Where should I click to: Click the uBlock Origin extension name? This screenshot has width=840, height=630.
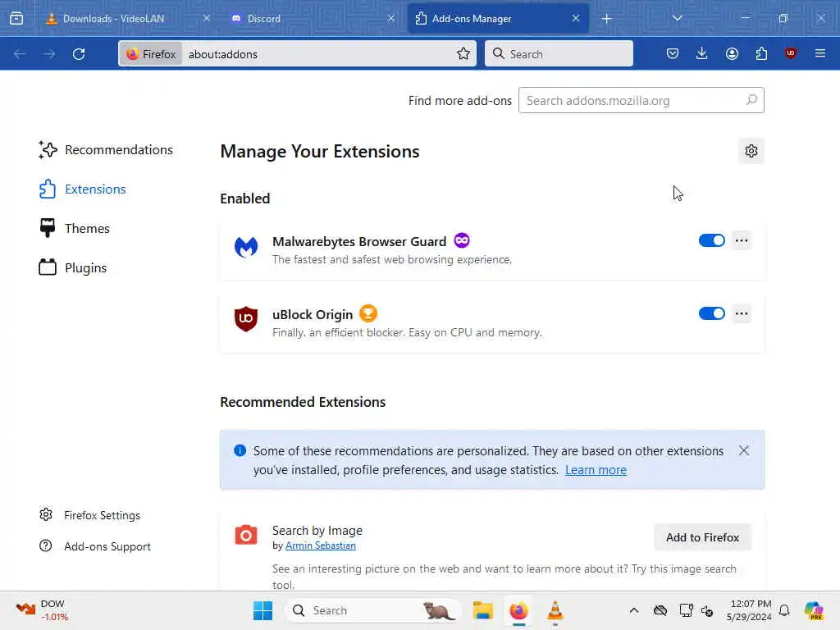tap(313, 314)
